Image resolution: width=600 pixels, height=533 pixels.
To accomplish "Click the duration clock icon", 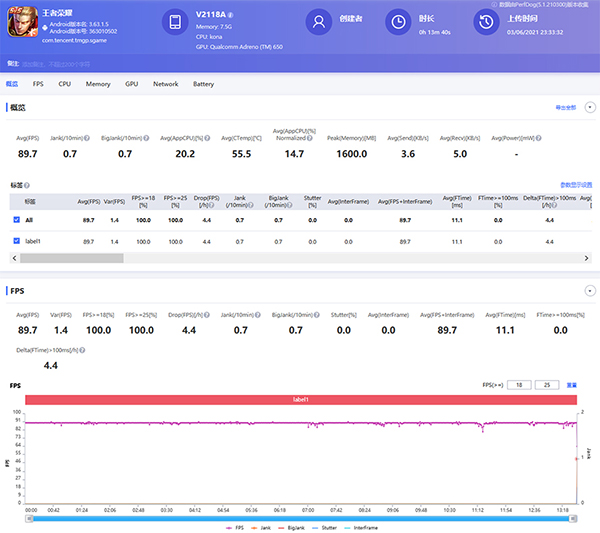I will [x=398, y=22].
